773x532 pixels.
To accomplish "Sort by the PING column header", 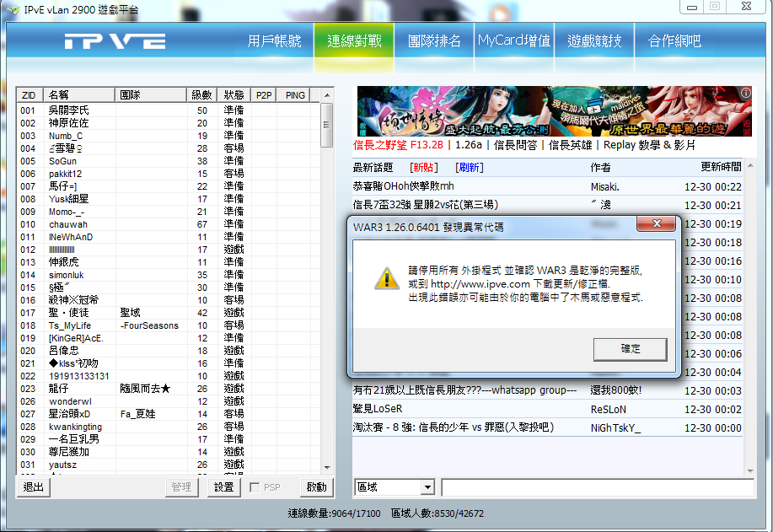I will [295, 95].
